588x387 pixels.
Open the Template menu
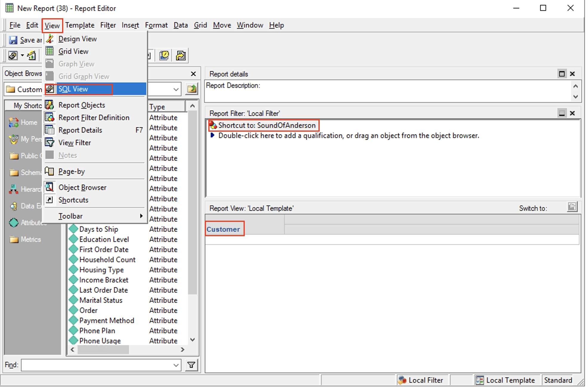click(80, 25)
